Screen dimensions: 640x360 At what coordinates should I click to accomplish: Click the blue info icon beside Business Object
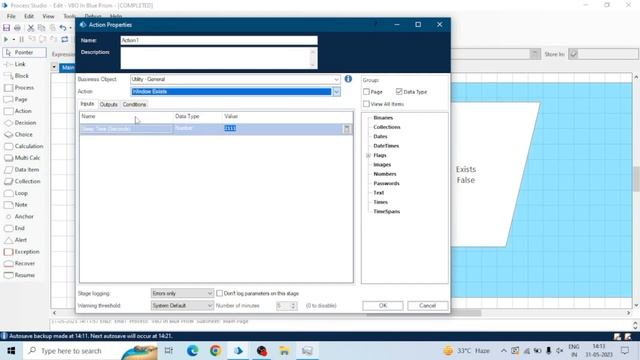pyautogui.click(x=348, y=79)
